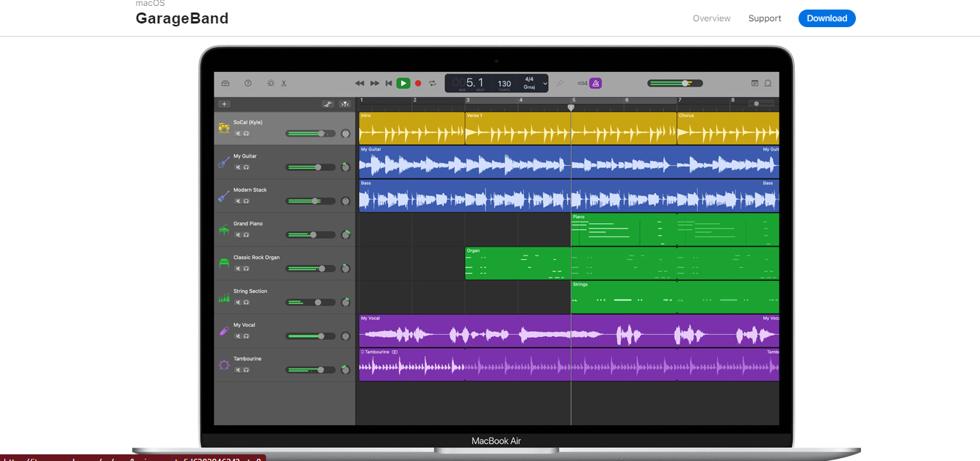The height and width of the screenshot is (461, 980).
Task: Click the 130 tempo value
Action: tap(504, 84)
